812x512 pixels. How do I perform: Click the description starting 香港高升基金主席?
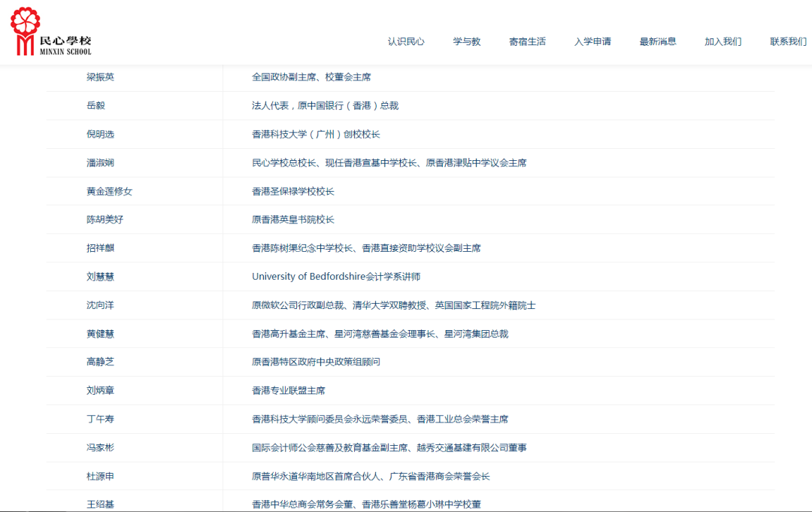[380, 333]
